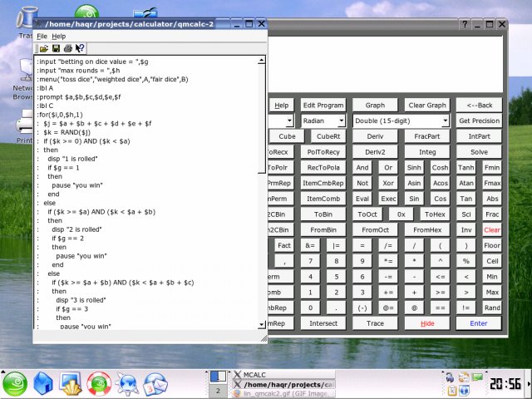The image size is (532, 399).
Task: Click the blue home folder panel icon
Action: 42,383
